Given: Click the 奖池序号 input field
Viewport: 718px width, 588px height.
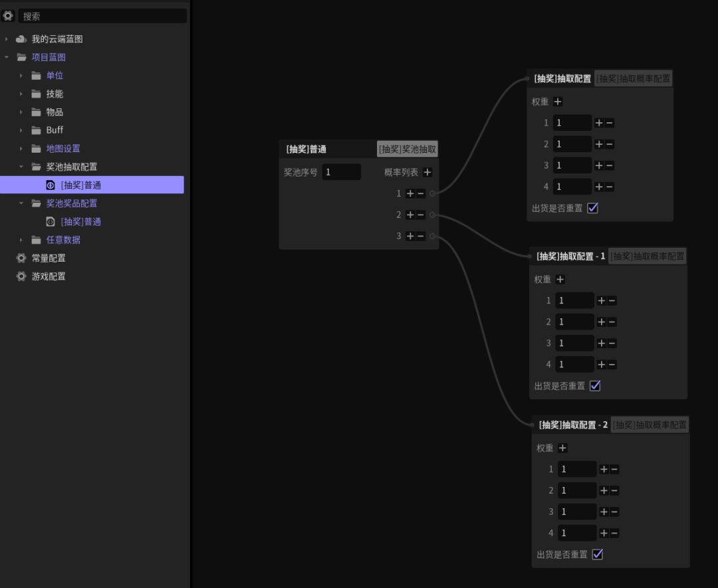Looking at the screenshot, I should (x=342, y=172).
